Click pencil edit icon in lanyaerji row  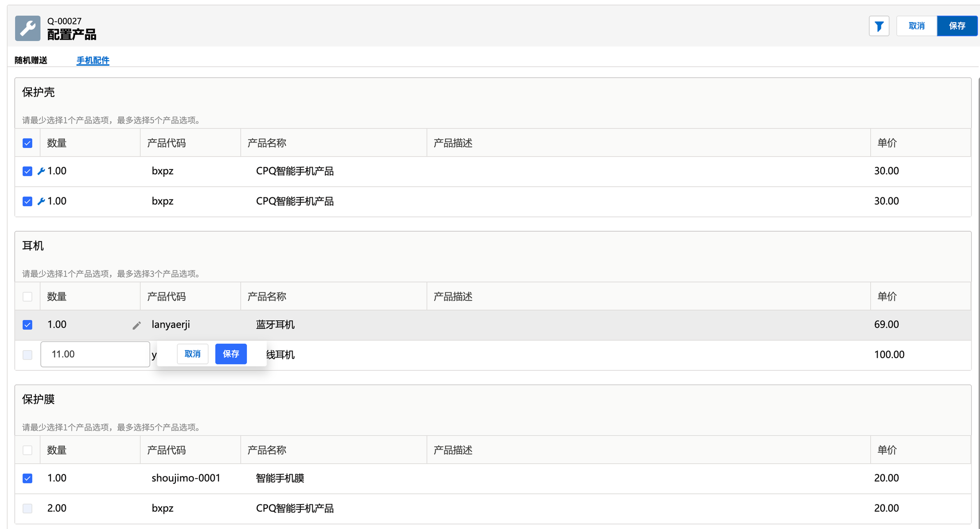click(137, 325)
